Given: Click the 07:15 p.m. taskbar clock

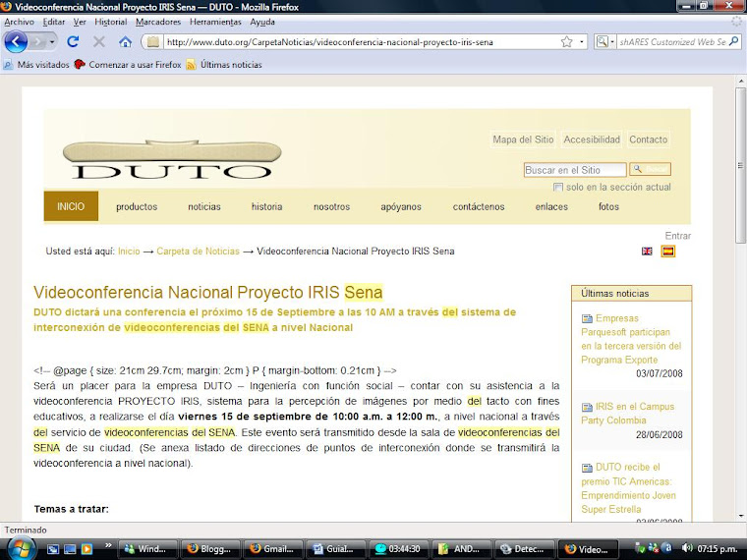Looking at the screenshot, I should 717,548.
